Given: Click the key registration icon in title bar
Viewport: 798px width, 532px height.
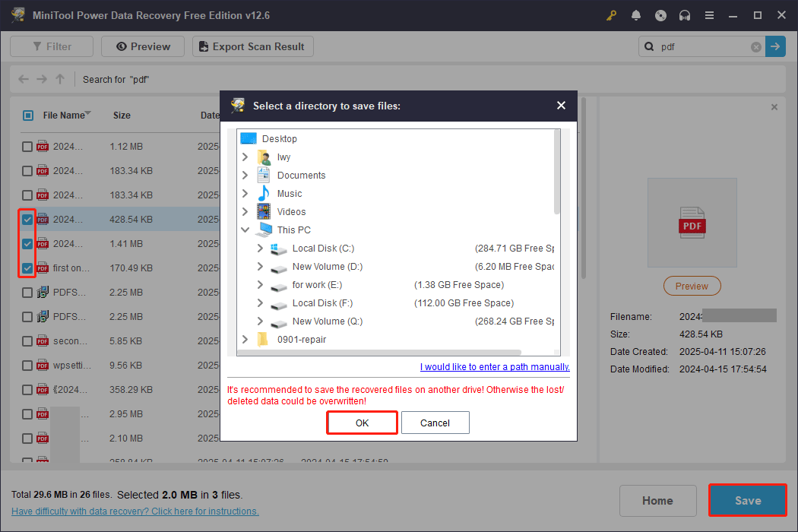Looking at the screenshot, I should [x=611, y=15].
